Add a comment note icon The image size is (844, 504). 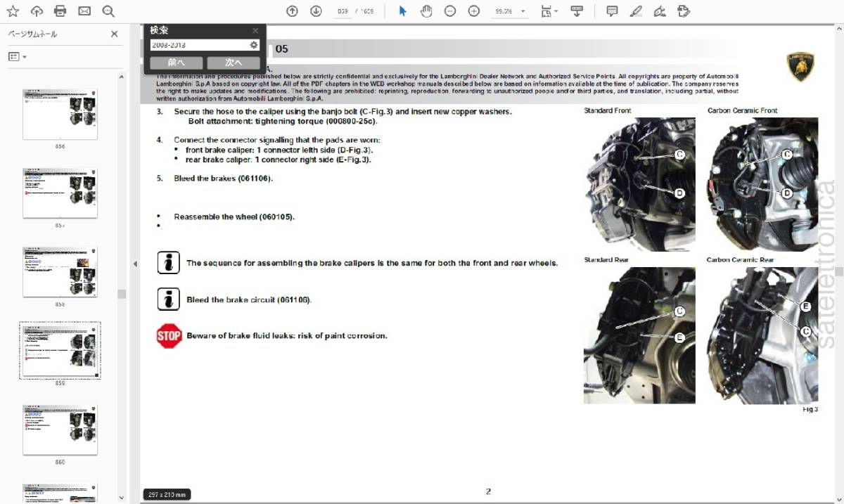pos(612,11)
